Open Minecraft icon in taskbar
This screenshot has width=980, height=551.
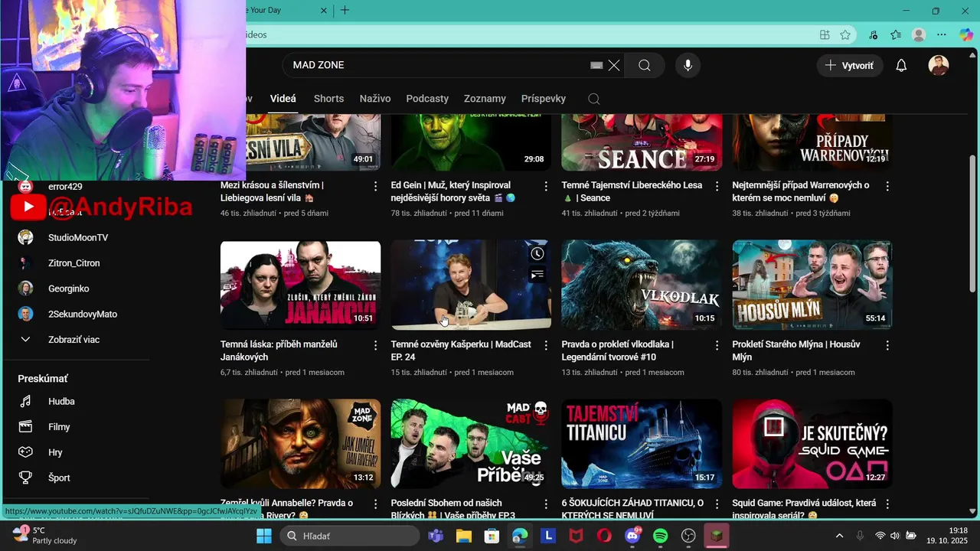pyautogui.click(x=717, y=536)
